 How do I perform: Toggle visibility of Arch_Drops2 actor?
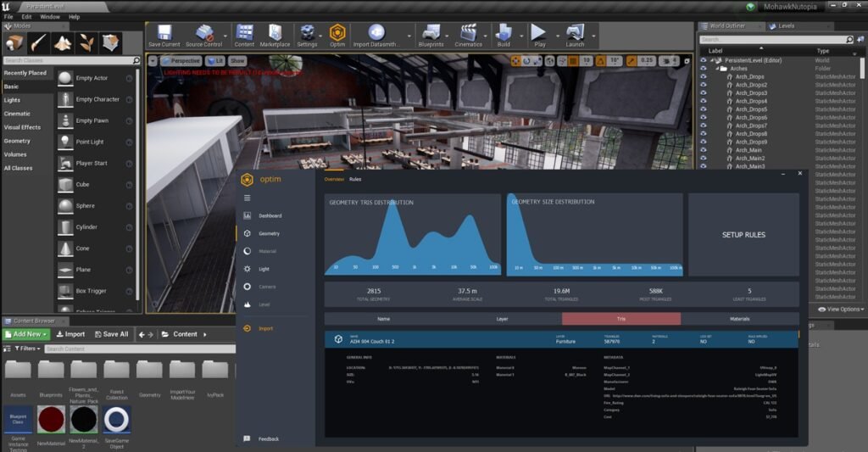704,85
